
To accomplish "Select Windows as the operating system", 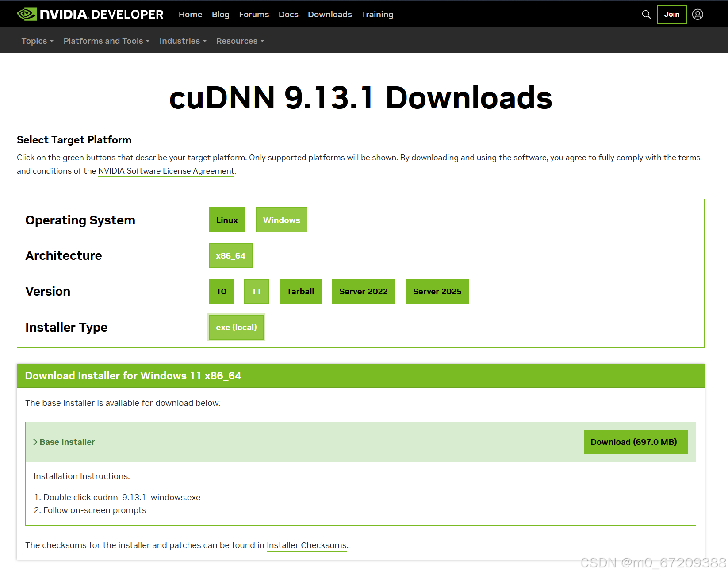I will [281, 220].
